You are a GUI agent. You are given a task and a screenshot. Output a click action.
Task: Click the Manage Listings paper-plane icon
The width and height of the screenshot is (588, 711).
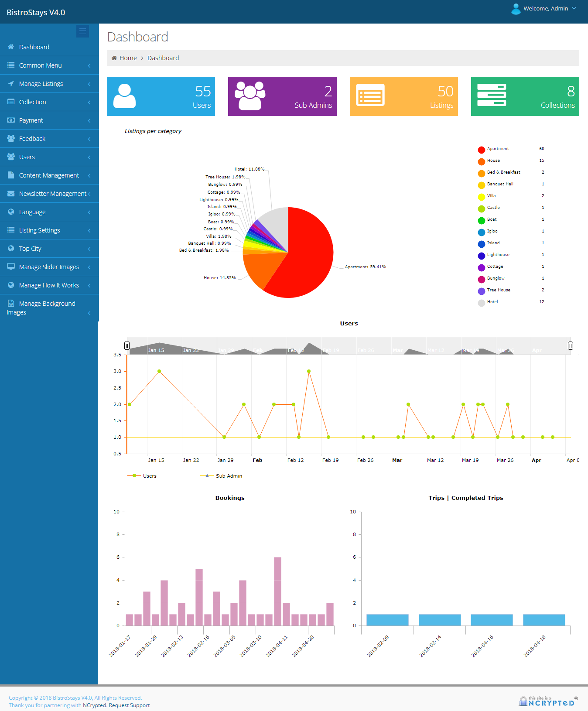[11, 83]
